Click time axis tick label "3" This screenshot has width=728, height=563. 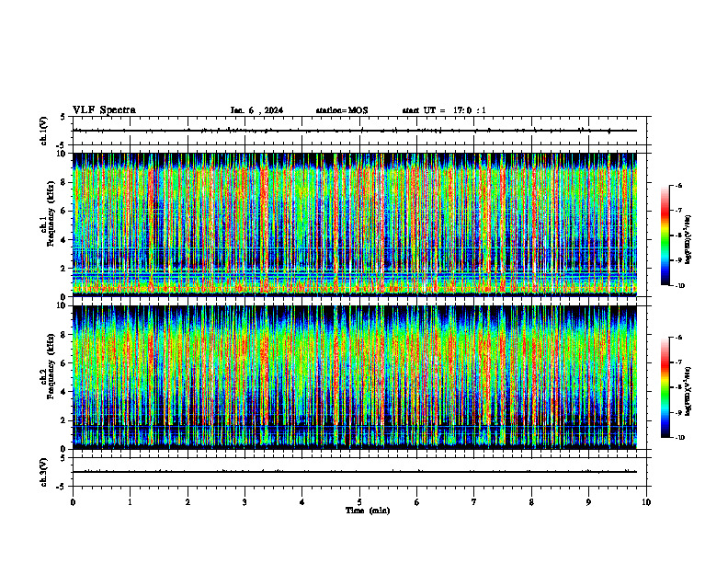pyautogui.click(x=245, y=502)
